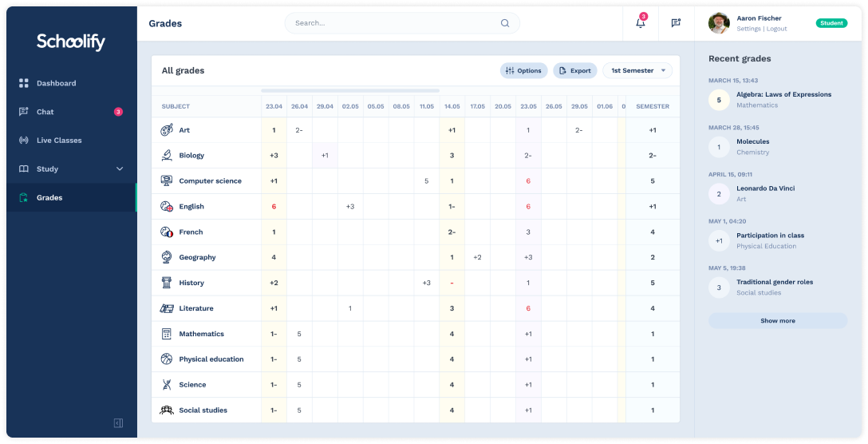The height and width of the screenshot is (444, 868).
Task: Click the English globe flag icon
Action: [x=167, y=206]
